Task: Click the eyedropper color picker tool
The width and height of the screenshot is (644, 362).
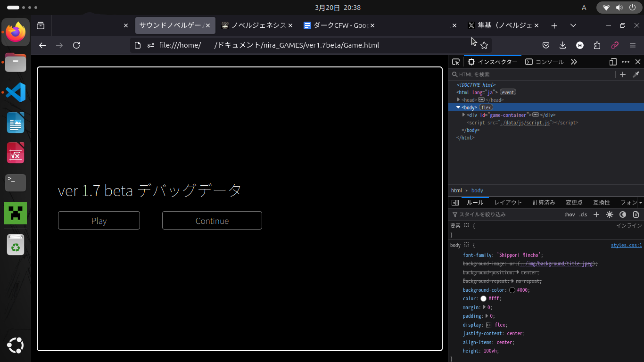Action: (x=636, y=74)
